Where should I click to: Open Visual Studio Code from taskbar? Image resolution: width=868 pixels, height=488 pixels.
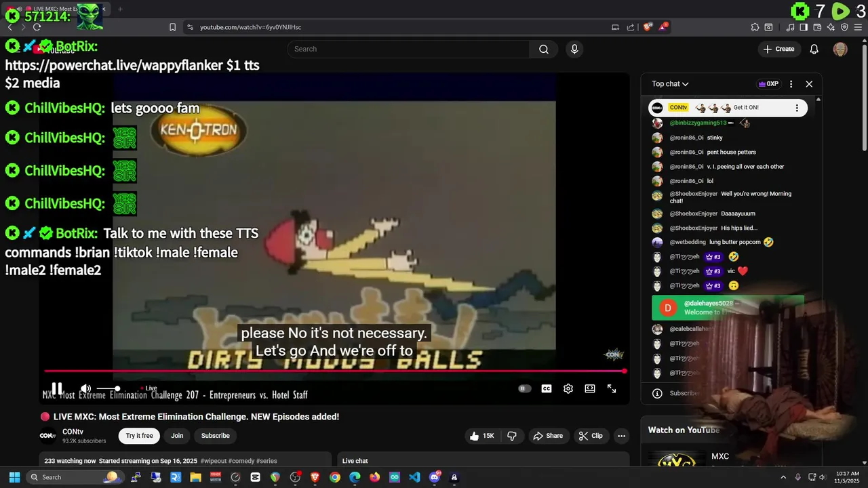[x=414, y=477]
